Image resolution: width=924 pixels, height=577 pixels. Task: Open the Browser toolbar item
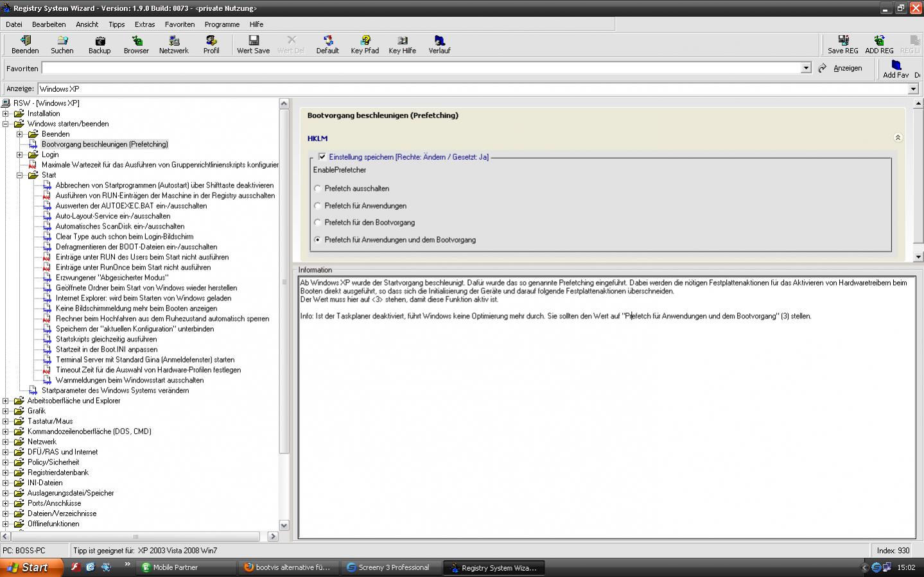pyautogui.click(x=136, y=45)
